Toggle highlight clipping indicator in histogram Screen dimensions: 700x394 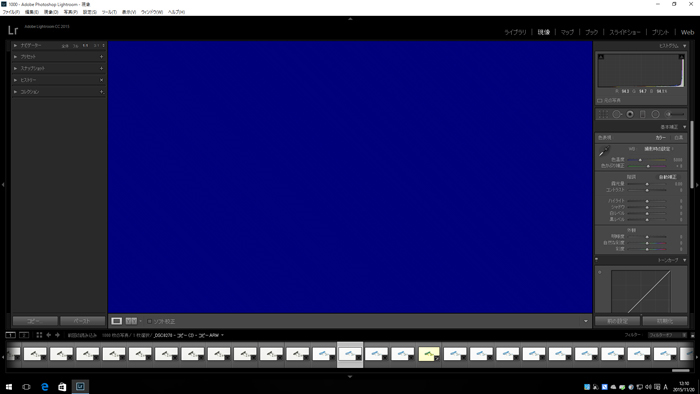click(x=681, y=57)
